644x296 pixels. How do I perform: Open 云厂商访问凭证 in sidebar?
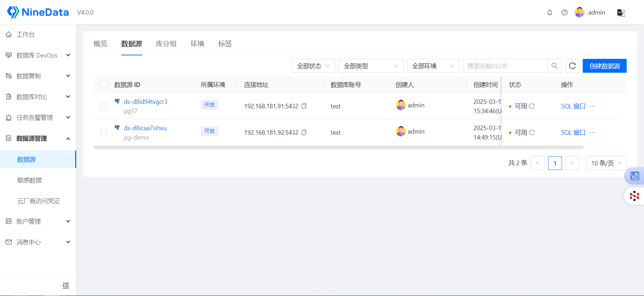click(x=38, y=201)
